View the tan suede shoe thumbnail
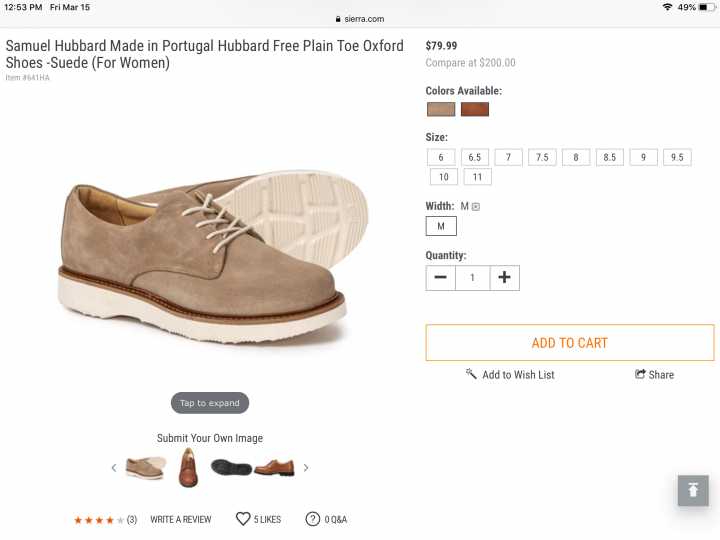 point(146,467)
